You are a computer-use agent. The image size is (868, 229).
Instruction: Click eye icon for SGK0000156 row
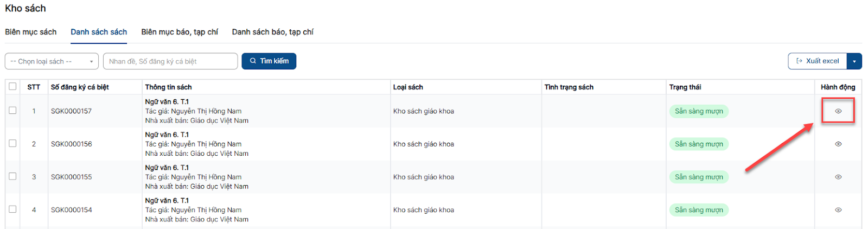pyautogui.click(x=838, y=144)
